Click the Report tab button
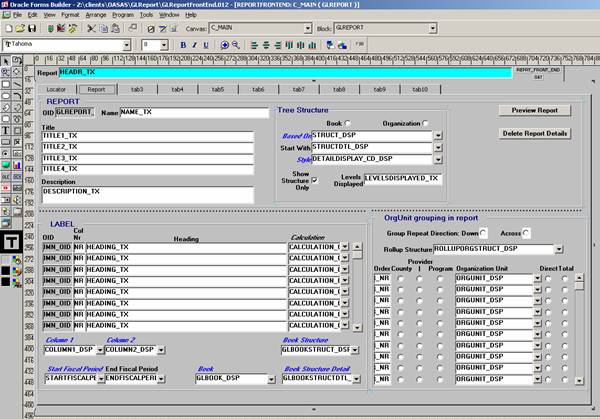Viewport: 600px width, 419px height. (x=96, y=89)
